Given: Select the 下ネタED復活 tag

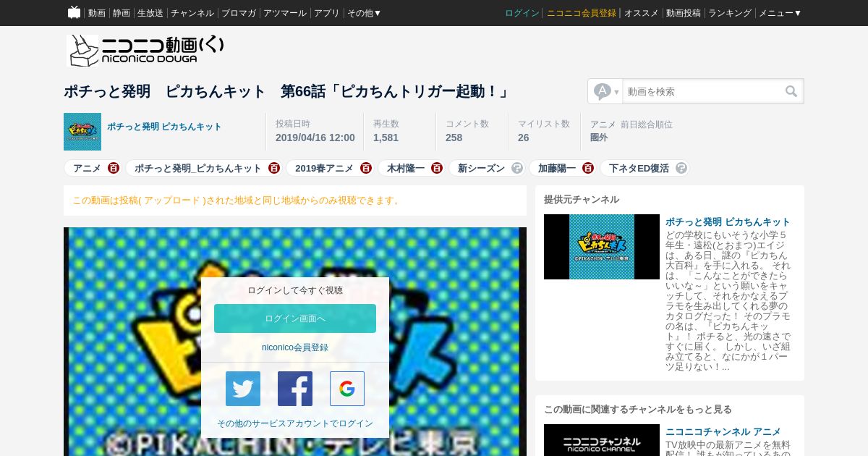Looking at the screenshot, I should (x=639, y=168).
